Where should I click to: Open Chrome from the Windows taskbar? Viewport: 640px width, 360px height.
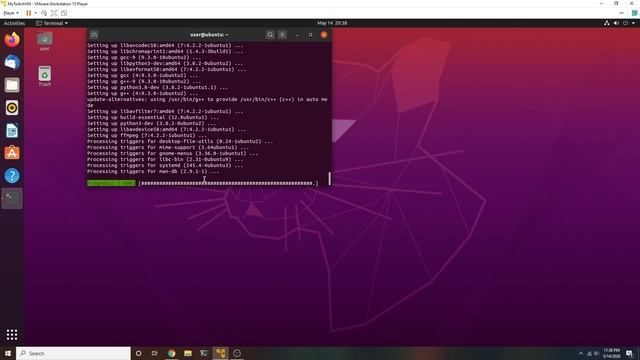coord(171,353)
